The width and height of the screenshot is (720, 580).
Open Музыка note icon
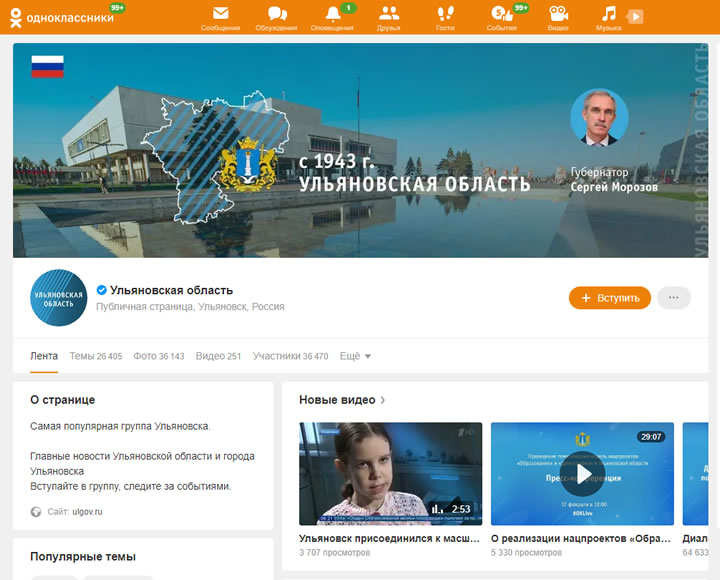(x=609, y=13)
